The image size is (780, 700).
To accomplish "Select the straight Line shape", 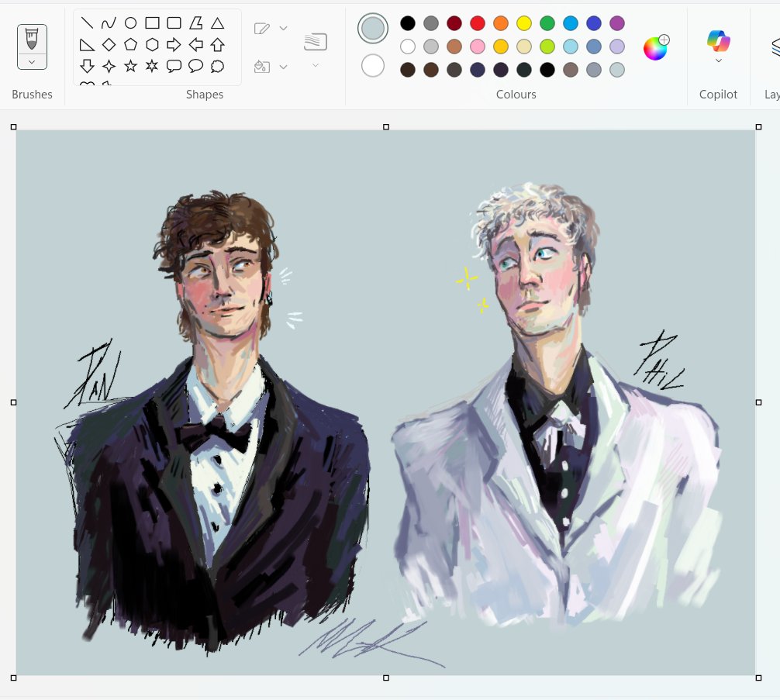I will coord(87,23).
